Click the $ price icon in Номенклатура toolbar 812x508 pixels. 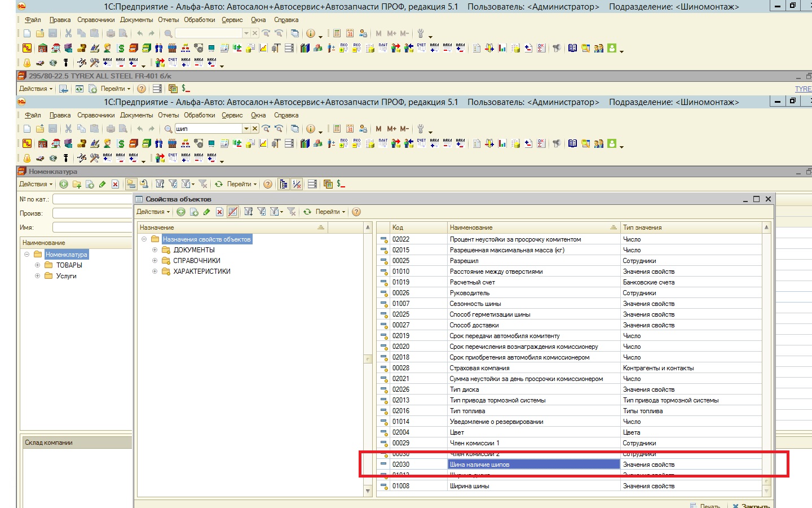click(x=341, y=184)
